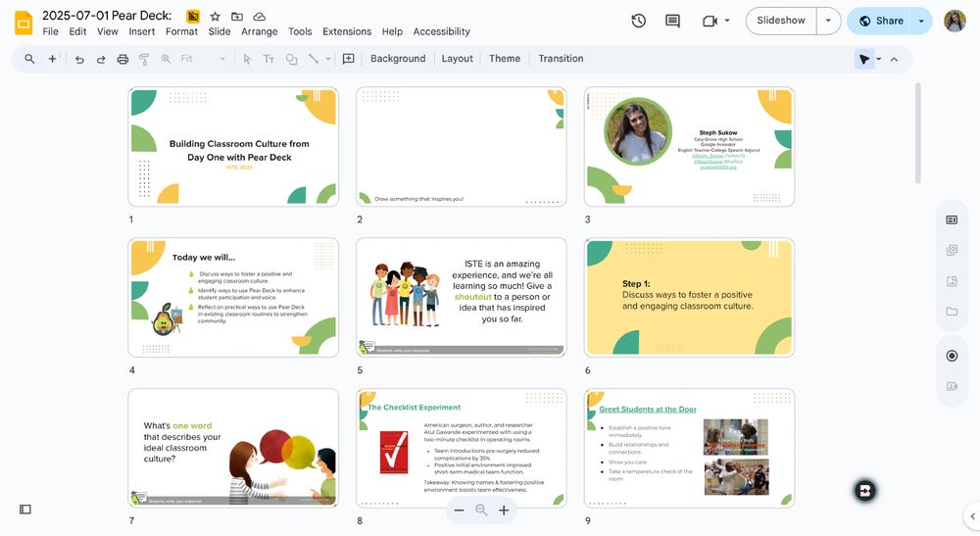Click the Transition button
Screen dimensions: 980x536
tap(561, 59)
